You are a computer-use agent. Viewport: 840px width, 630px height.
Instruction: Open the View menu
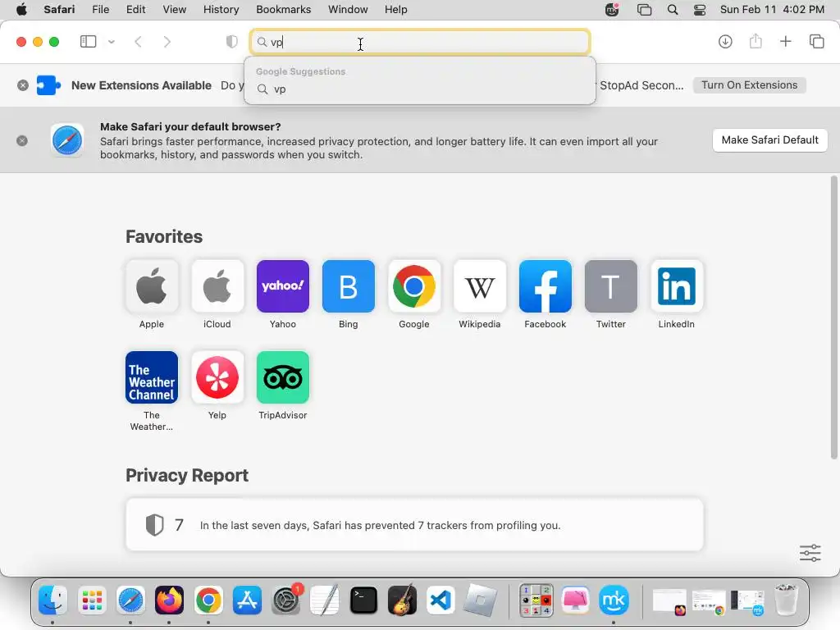click(175, 10)
